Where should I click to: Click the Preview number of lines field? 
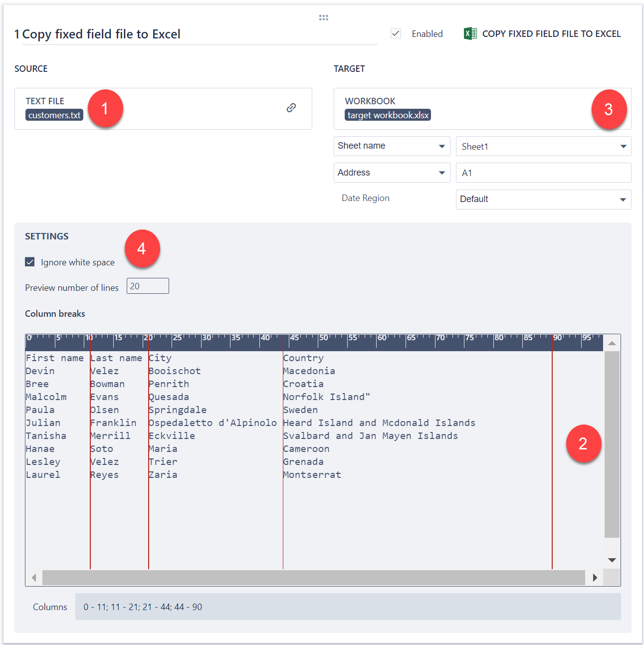[148, 286]
